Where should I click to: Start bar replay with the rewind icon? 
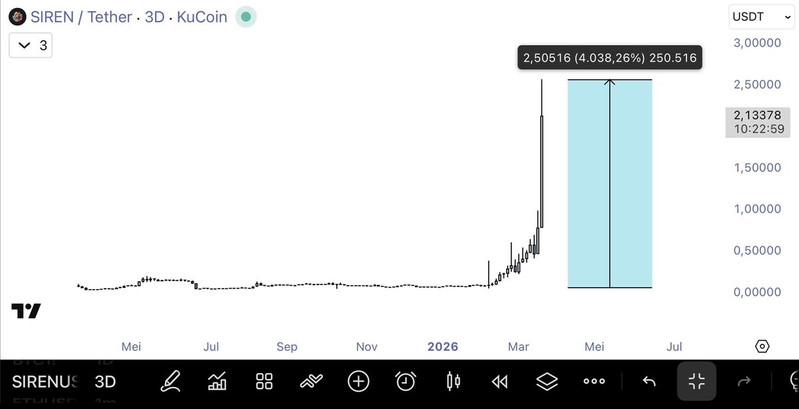point(499,381)
